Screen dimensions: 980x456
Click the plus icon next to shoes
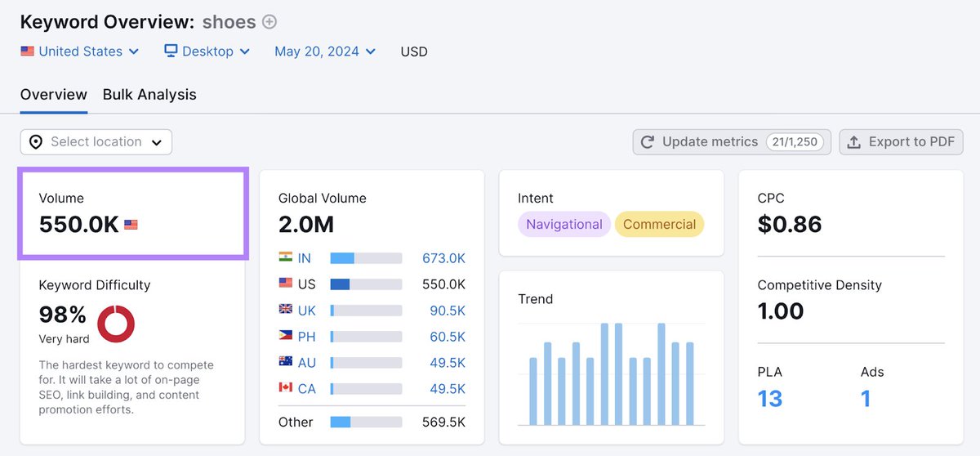[269, 22]
